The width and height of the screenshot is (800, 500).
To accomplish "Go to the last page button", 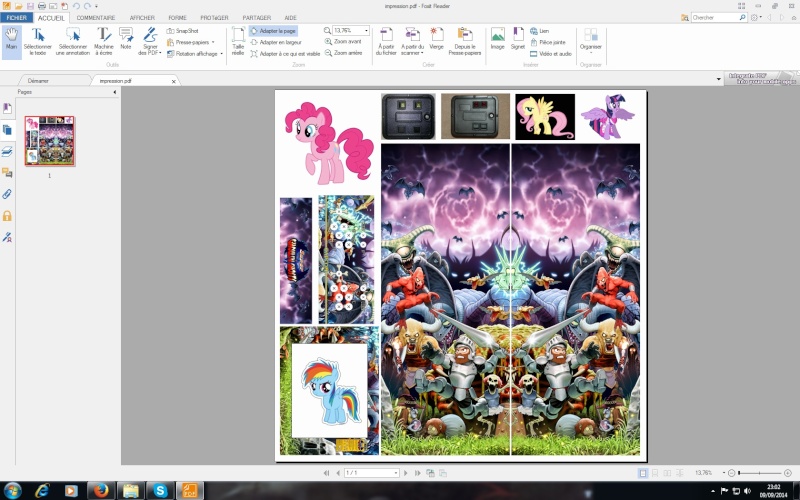I will tap(417, 473).
